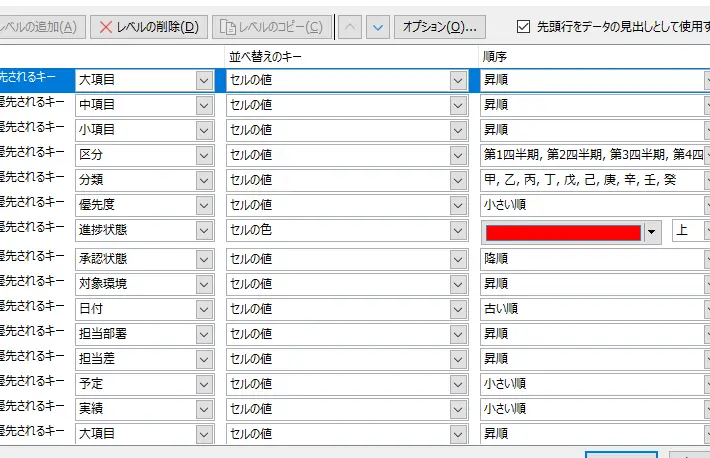The image size is (710, 458).
Task: Open the order dropdown listing 第1四半期, 第2四半期
Action: [x=595, y=155]
